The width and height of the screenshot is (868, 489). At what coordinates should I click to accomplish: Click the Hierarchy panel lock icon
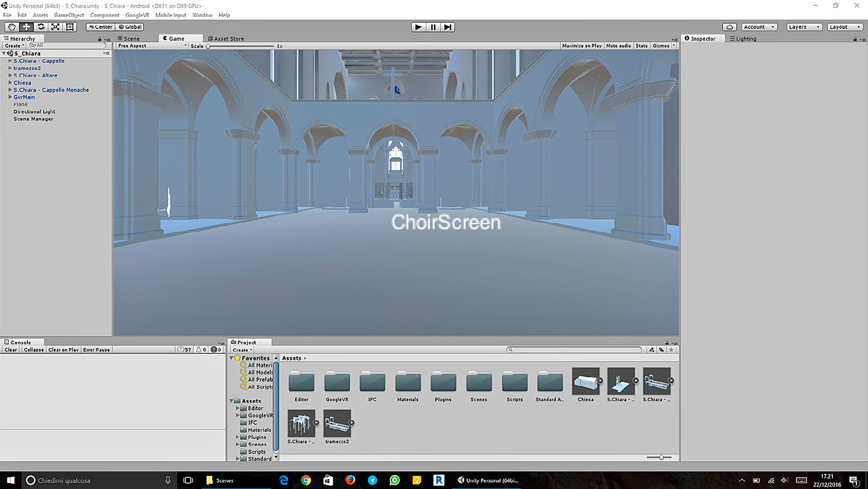(99, 39)
